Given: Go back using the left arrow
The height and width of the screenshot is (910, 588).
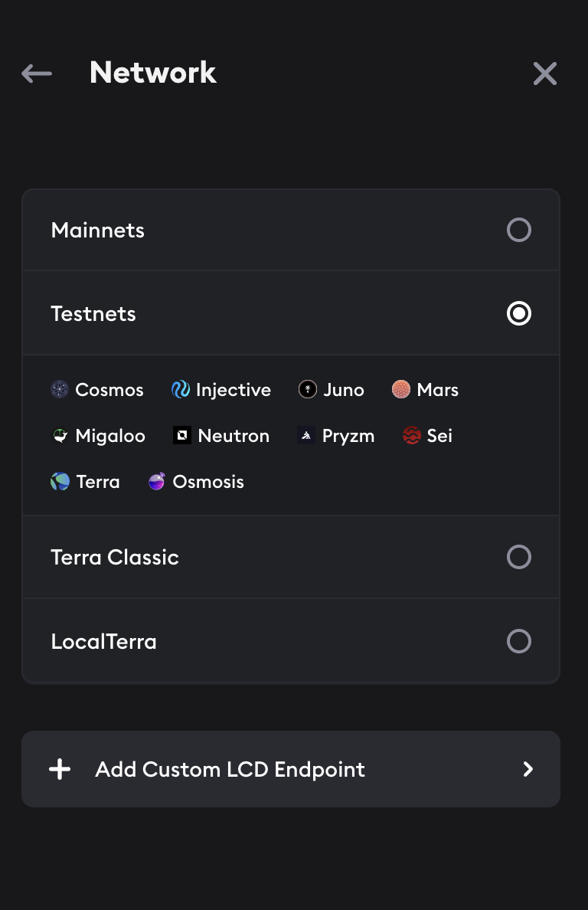Looking at the screenshot, I should coord(37,74).
